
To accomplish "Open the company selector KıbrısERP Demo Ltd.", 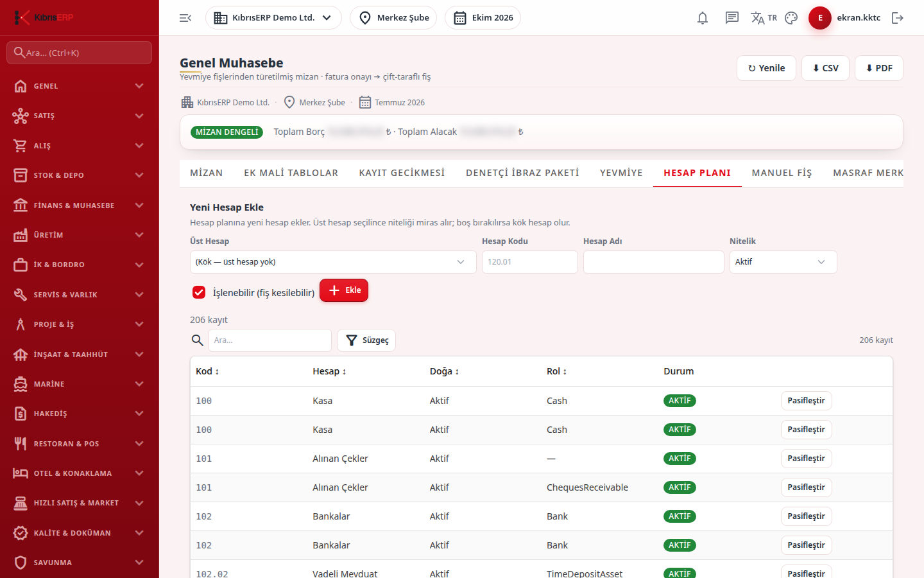I will [273, 18].
